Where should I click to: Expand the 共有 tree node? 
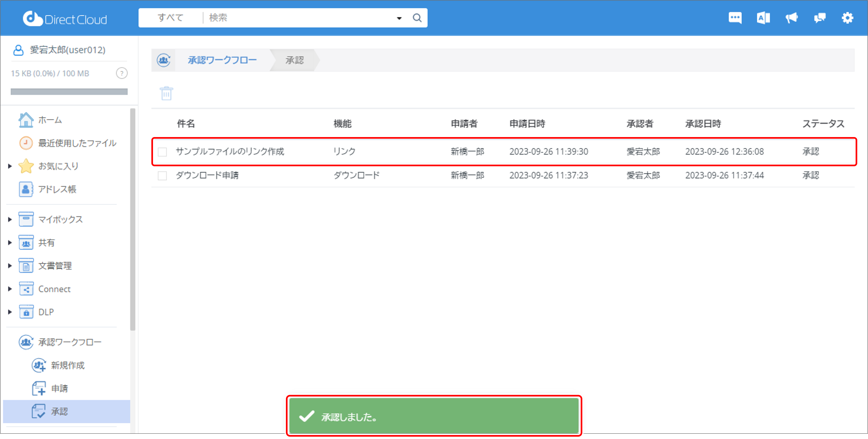(x=10, y=243)
